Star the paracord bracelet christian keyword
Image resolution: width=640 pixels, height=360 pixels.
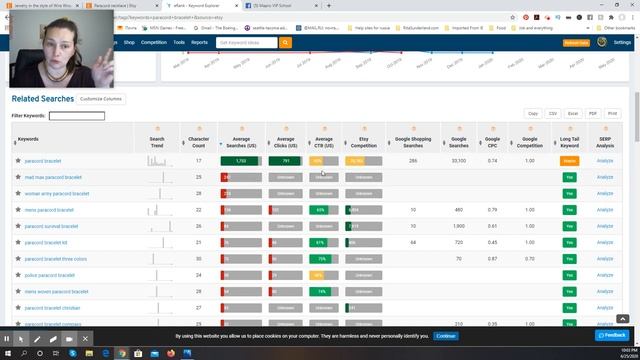18,307
